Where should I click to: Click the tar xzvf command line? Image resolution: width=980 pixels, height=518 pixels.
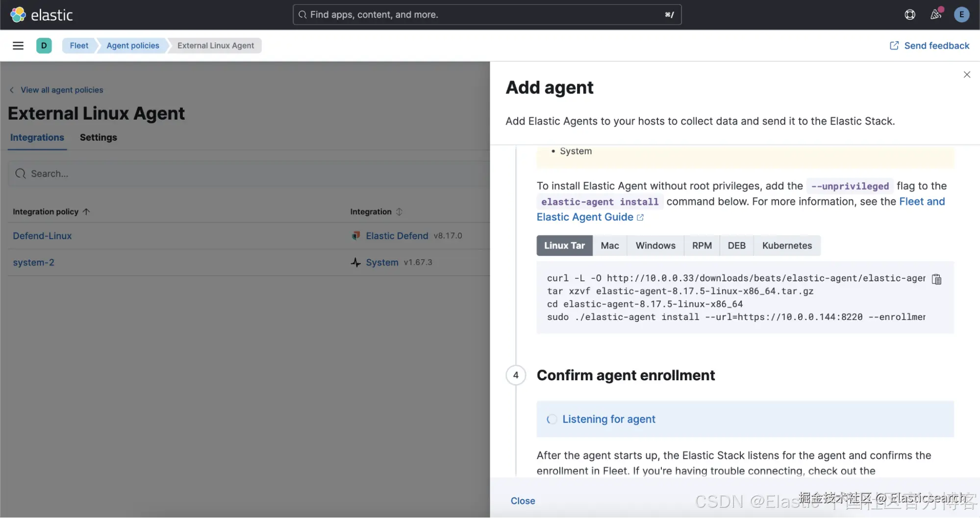click(680, 291)
